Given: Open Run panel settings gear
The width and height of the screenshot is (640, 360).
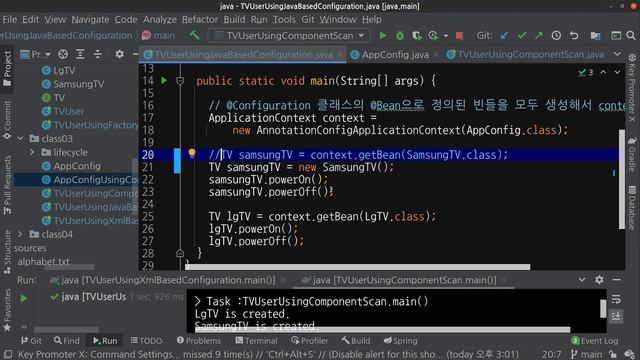Looking at the screenshot, I should (599, 280).
